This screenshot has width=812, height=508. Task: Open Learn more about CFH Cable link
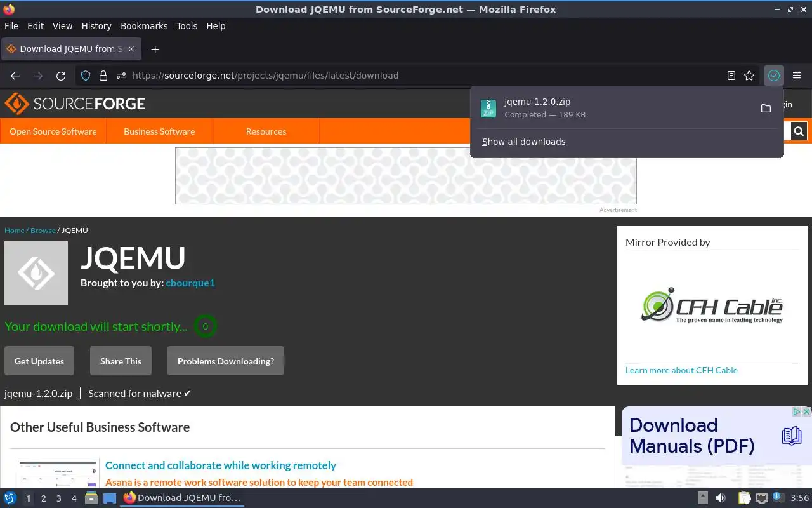tap(681, 370)
